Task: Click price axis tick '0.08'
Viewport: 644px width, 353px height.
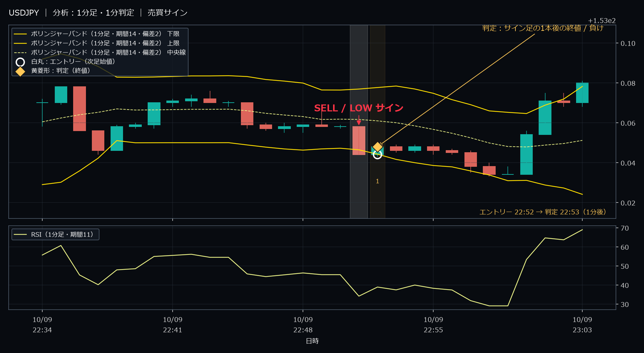Action: 628,83
